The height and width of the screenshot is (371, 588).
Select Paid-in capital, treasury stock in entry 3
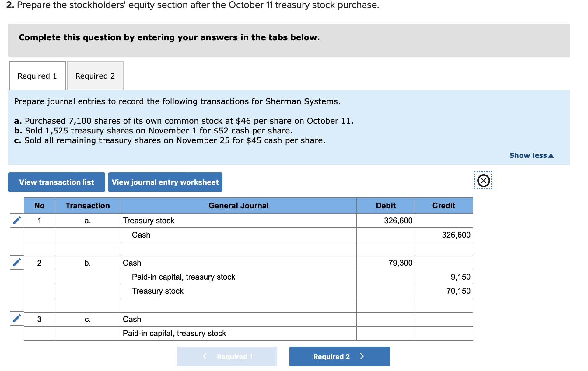174,333
